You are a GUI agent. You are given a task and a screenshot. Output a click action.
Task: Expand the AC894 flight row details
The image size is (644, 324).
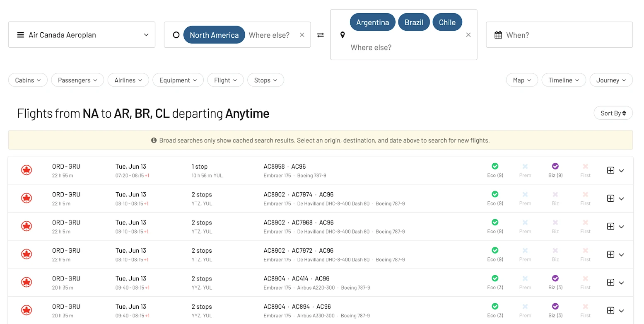(x=621, y=311)
